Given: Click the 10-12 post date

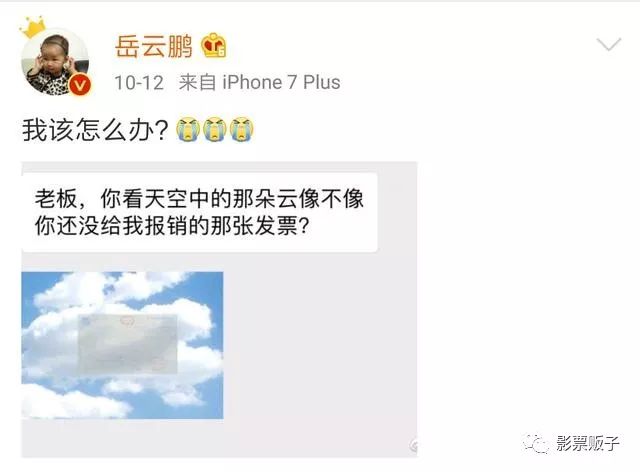Looking at the screenshot, I should click(x=139, y=82).
